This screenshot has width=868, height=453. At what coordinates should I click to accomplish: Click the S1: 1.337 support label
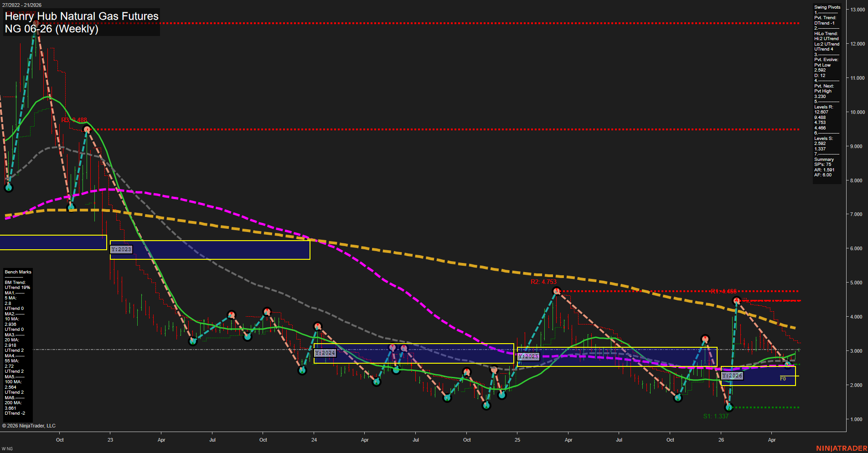[716, 416]
